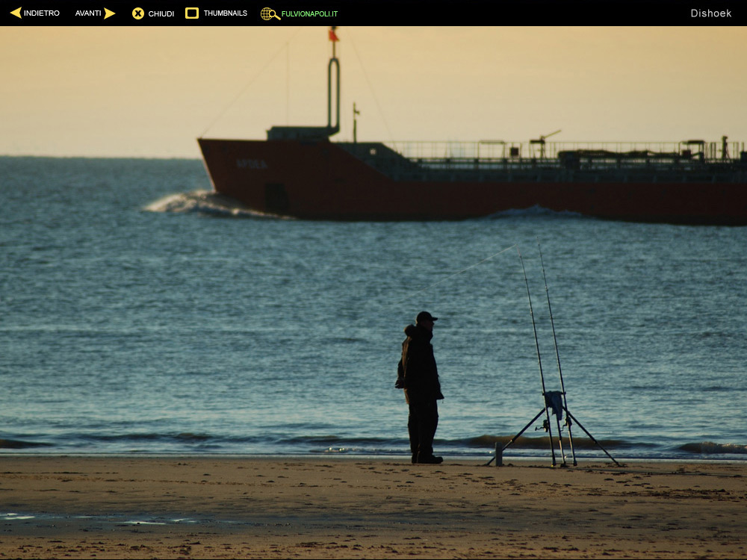Advance with the AVANTI text label
Image resolution: width=747 pixels, height=560 pixels.
(87, 13)
